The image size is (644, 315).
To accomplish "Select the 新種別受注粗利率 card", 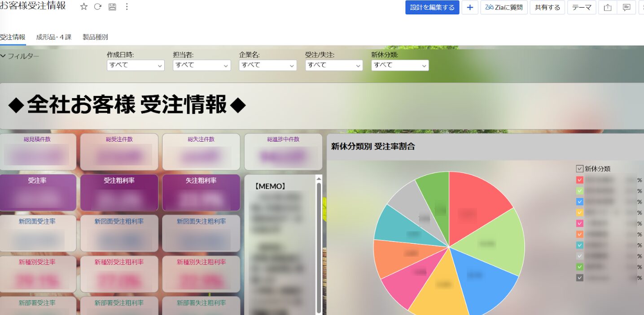I will 119,274.
